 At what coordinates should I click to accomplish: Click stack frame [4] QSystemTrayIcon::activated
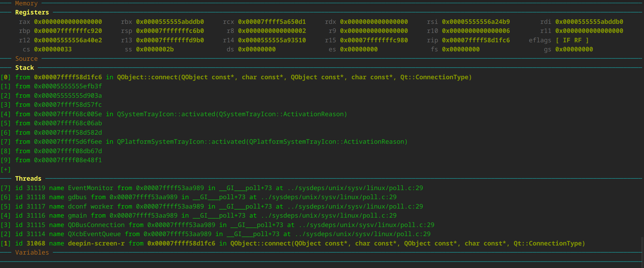click(232, 114)
